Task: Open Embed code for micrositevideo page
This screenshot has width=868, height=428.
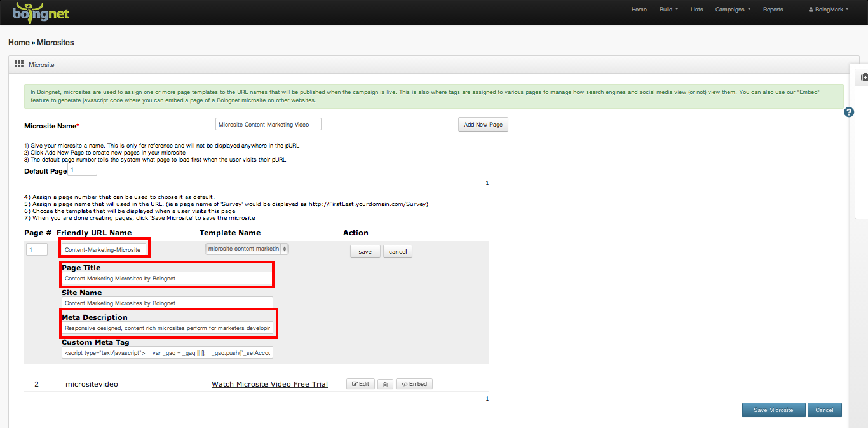Action: 414,384
